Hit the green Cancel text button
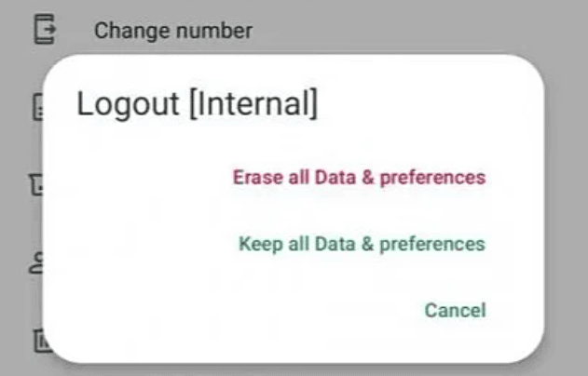The height and width of the screenshot is (376, 588). tap(455, 310)
